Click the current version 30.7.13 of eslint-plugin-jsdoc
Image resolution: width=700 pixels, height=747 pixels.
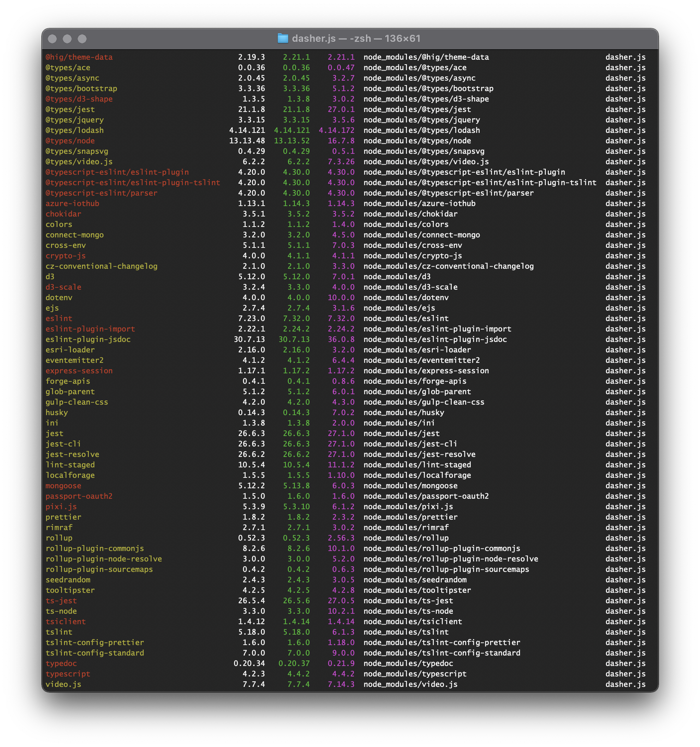point(249,339)
